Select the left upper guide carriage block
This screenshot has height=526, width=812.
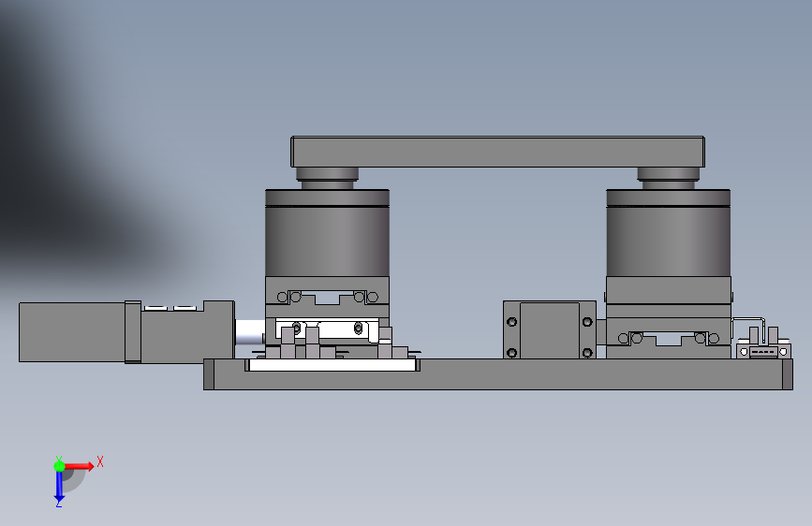coord(327,291)
